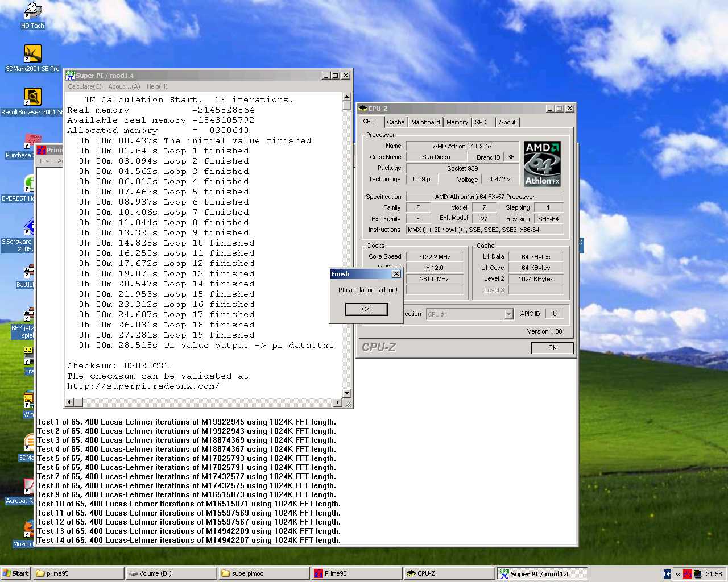
Task: Click the Core Speed 3132.2 MHz field
Action: click(435, 257)
